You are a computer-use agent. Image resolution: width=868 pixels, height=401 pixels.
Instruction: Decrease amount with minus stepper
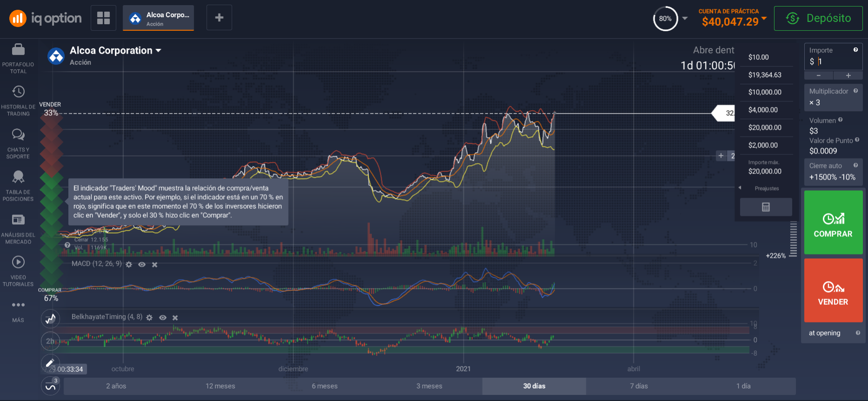[x=819, y=75]
